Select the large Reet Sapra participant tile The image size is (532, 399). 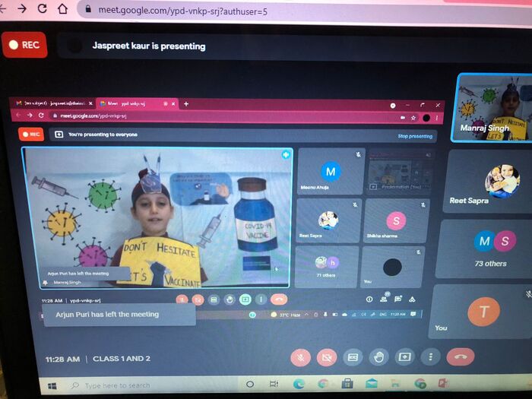pyautogui.click(x=488, y=182)
